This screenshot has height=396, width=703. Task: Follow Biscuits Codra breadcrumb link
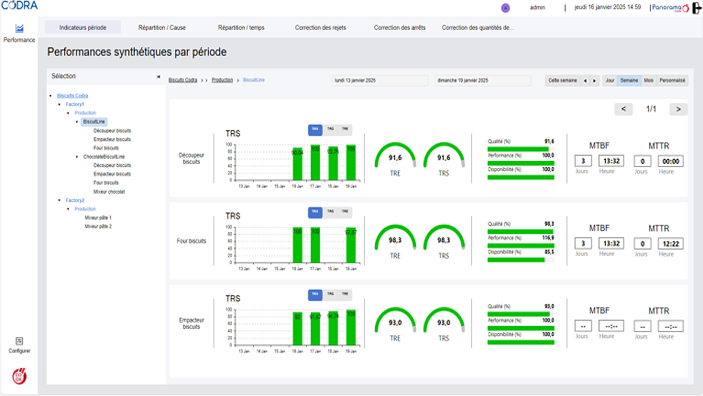(183, 80)
